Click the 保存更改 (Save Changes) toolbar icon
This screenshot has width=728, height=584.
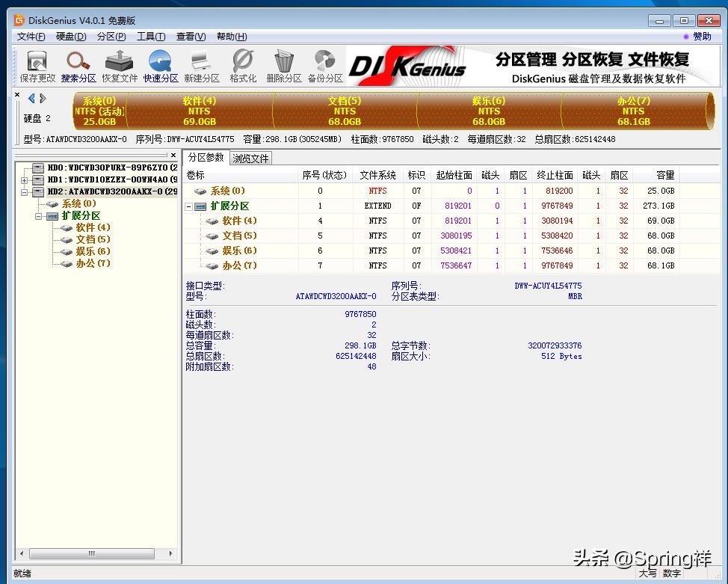37,65
